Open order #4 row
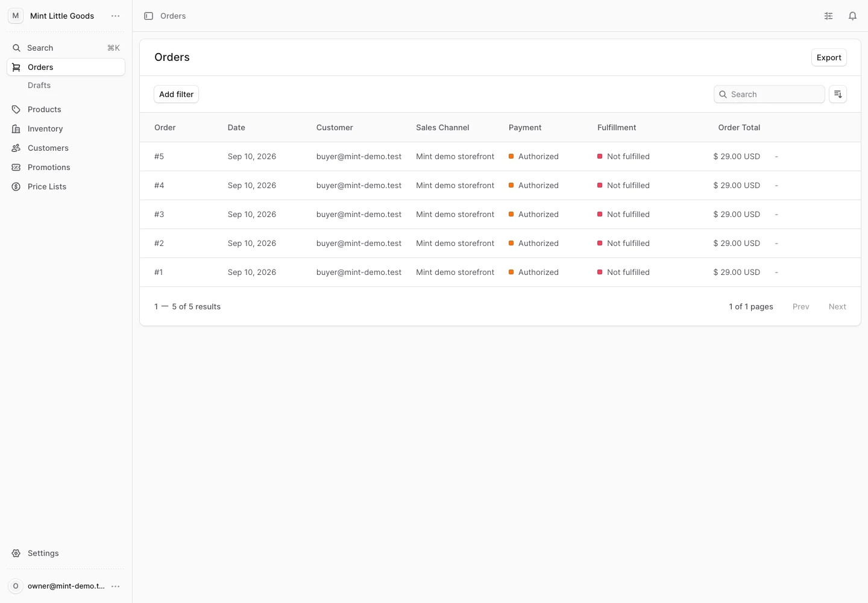868x603 pixels. (500, 186)
